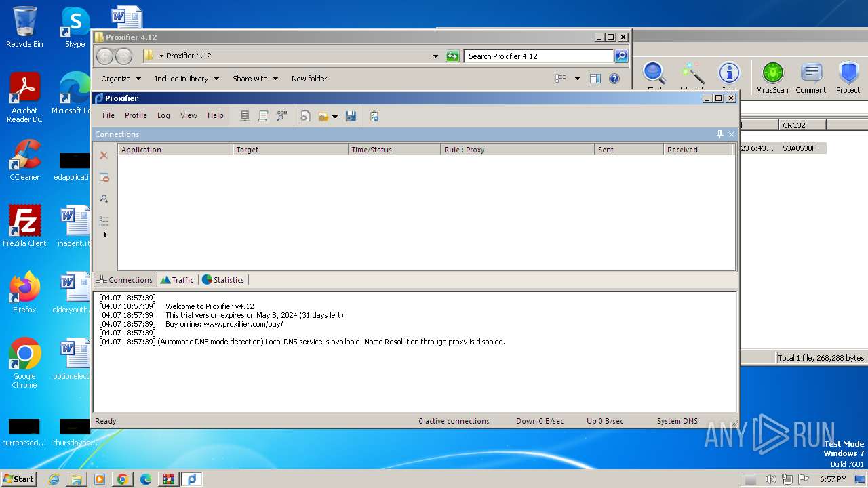
Task: Click the change view icon in Explorer
Action: (560, 79)
